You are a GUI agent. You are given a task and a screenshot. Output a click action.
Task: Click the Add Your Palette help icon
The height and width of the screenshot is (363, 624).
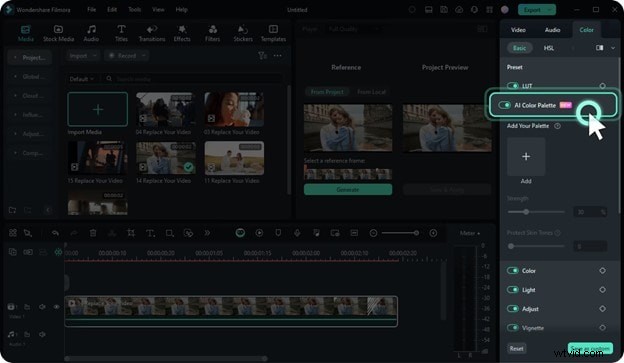coord(557,126)
